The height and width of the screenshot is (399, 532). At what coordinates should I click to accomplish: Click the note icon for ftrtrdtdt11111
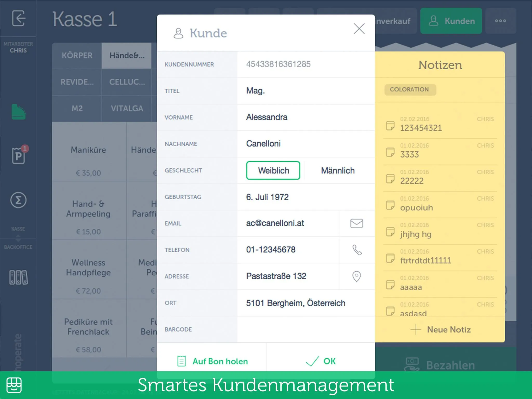[390, 258]
